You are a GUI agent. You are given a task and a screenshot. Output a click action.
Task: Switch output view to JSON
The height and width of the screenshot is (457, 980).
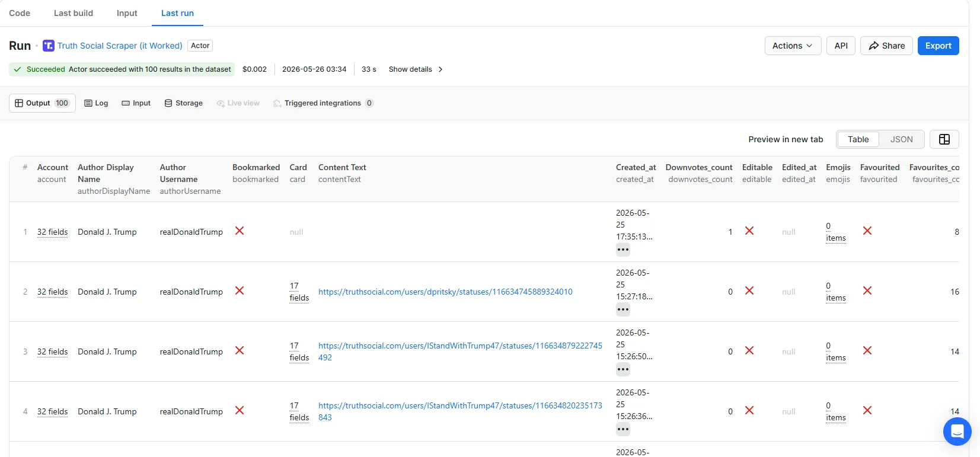[901, 139]
